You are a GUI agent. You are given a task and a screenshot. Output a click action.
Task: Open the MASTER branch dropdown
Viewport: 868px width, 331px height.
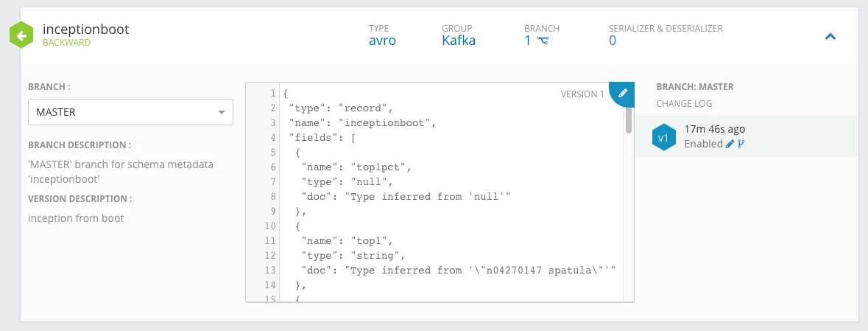click(130, 112)
